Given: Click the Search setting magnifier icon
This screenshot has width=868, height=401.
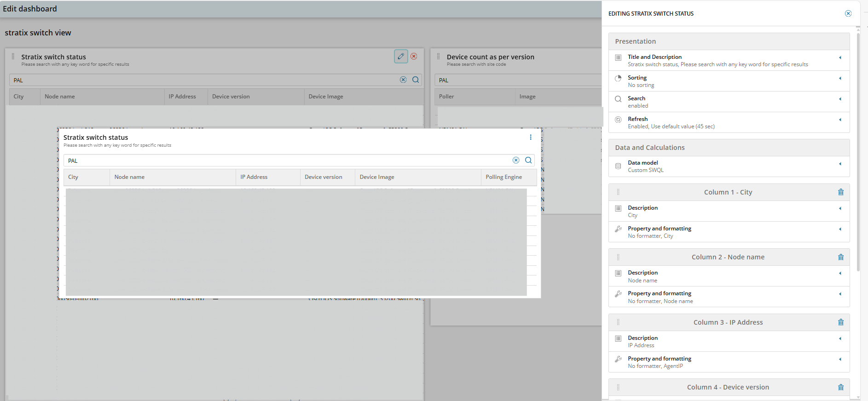Looking at the screenshot, I should click(618, 99).
